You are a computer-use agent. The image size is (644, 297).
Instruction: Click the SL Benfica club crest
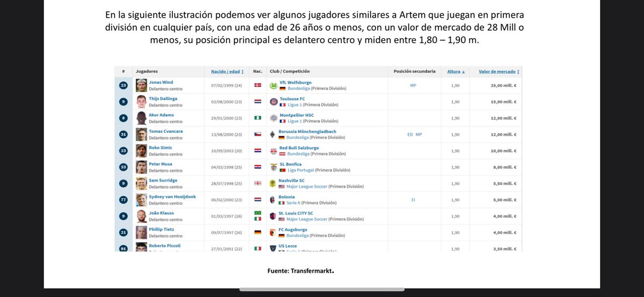(x=273, y=167)
